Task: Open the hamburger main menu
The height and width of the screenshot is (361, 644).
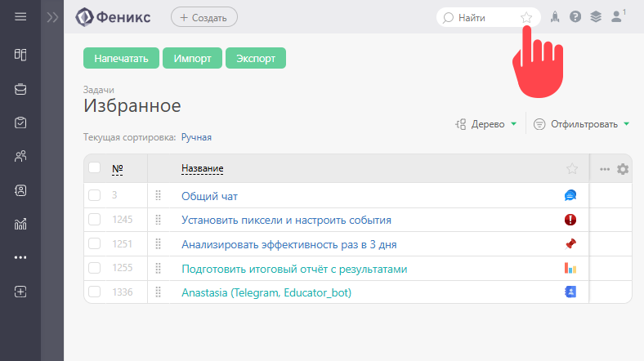Action: click(20, 17)
